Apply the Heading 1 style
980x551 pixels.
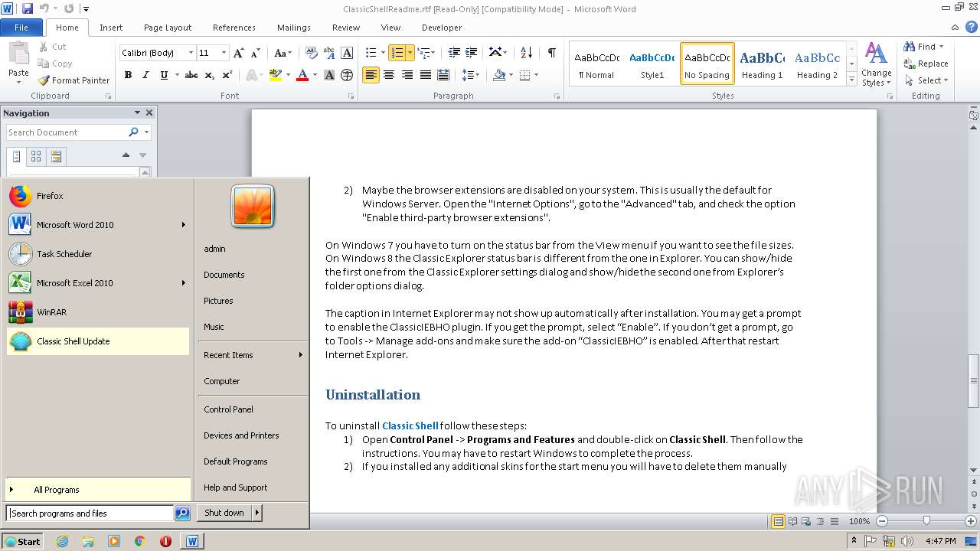(762, 64)
